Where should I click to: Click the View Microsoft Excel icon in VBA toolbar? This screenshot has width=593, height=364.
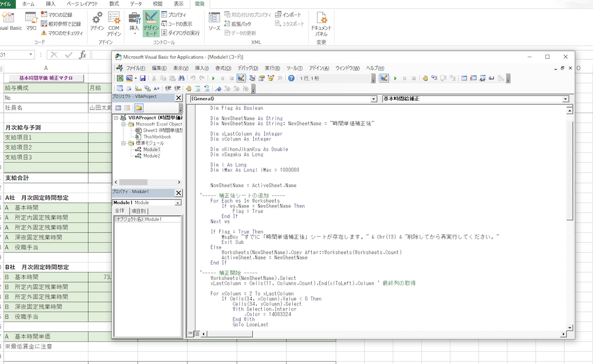[x=120, y=78]
